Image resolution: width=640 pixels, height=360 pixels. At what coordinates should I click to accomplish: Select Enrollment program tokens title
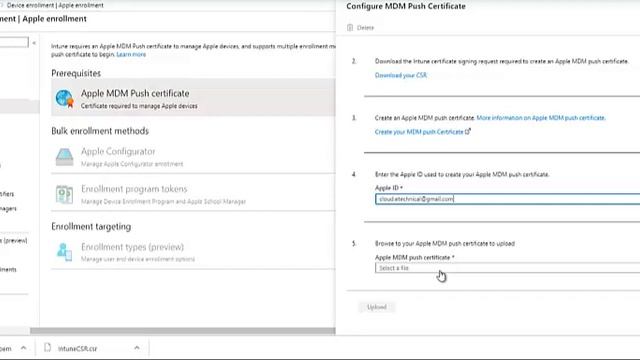coord(134,189)
